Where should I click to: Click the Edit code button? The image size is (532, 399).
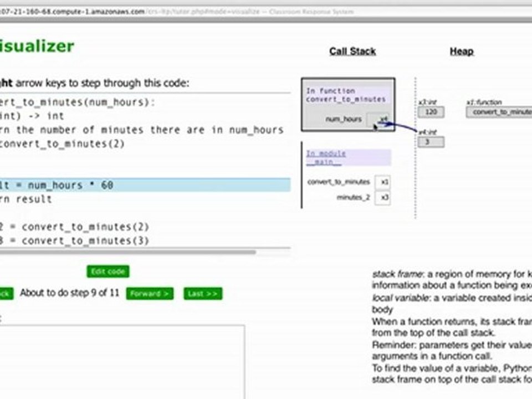(x=108, y=272)
